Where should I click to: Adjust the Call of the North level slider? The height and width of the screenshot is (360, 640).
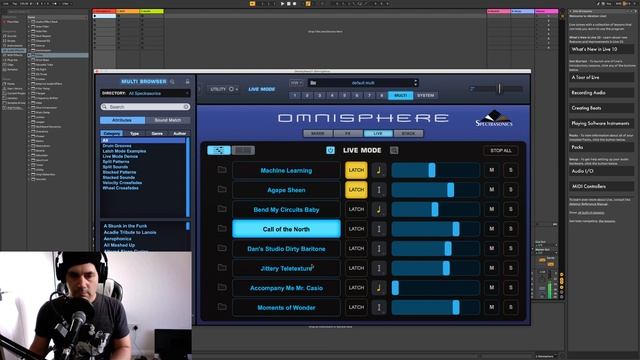coord(436,229)
